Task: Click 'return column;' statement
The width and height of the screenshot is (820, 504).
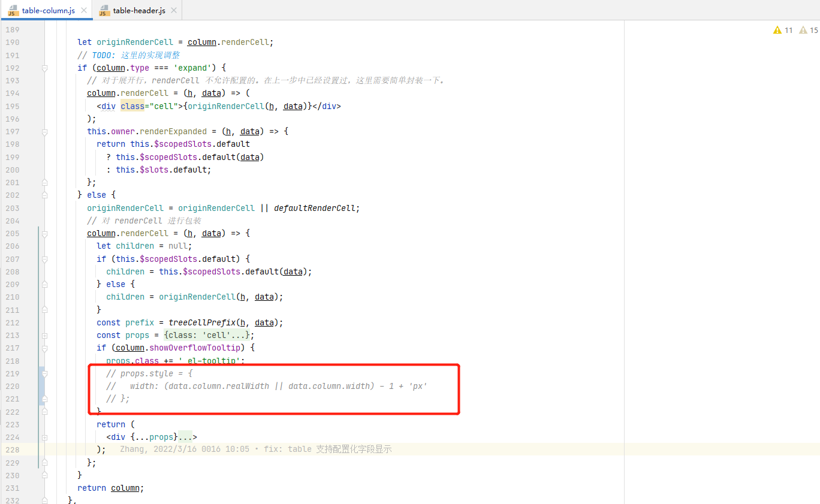Action: tap(111, 488)
